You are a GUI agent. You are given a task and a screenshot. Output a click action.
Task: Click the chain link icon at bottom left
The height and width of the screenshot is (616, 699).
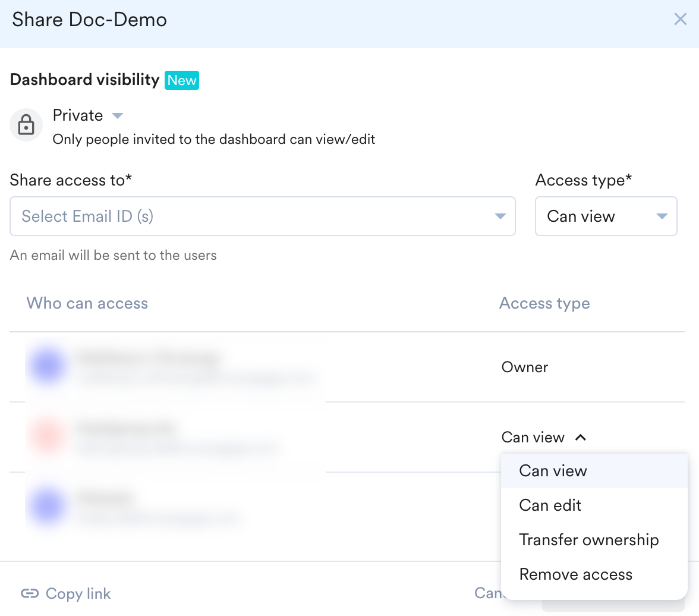[x=29, y=593]
